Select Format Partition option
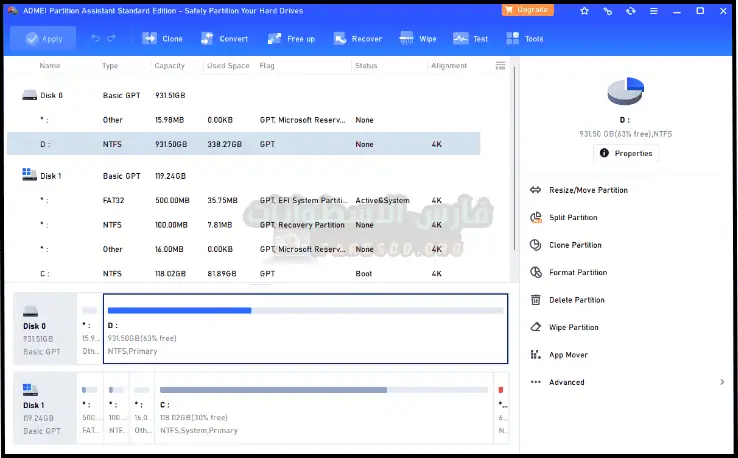 tap(577, 272)
